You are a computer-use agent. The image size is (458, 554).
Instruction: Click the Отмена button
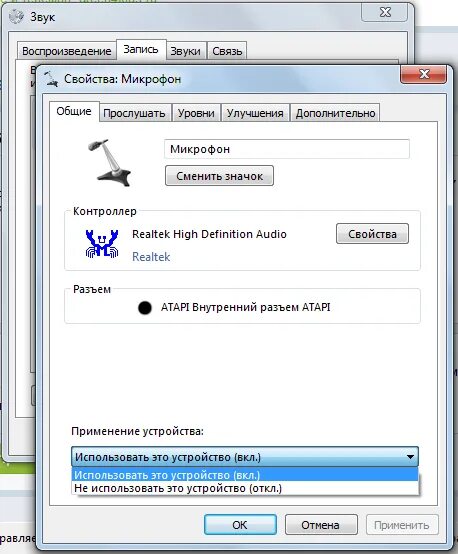pos(321,525)
